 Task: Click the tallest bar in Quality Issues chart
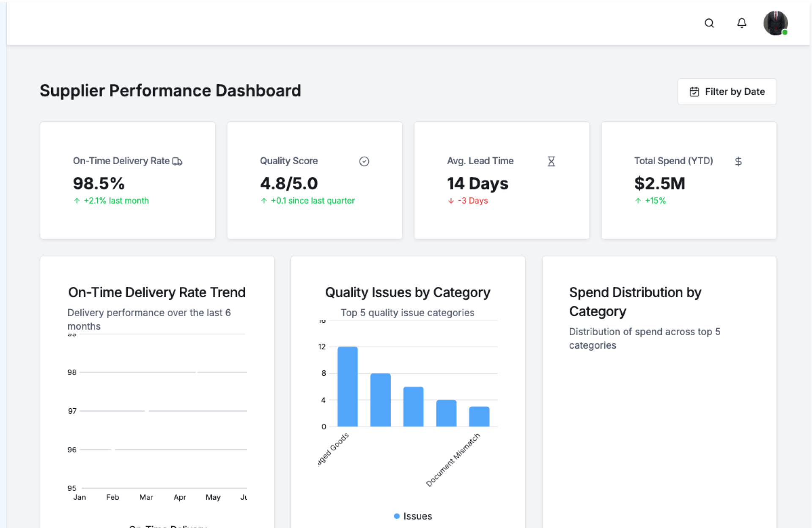(x=347, y=386)
